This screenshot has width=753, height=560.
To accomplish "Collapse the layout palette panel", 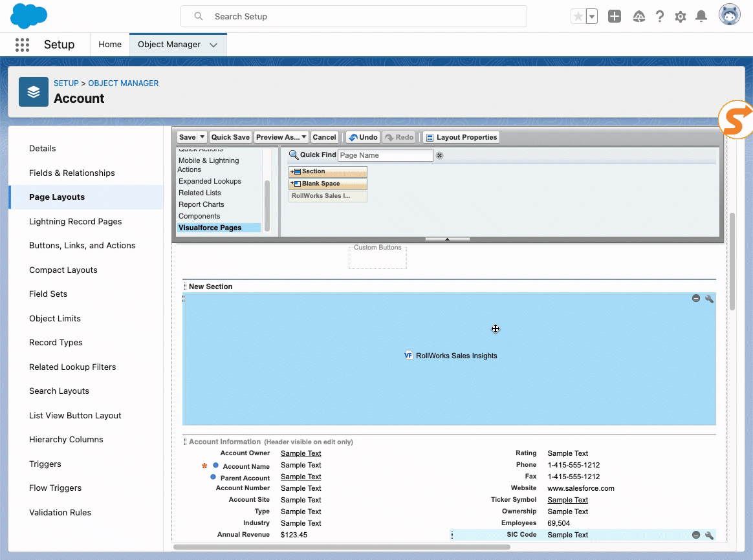I will click(447, 239).
